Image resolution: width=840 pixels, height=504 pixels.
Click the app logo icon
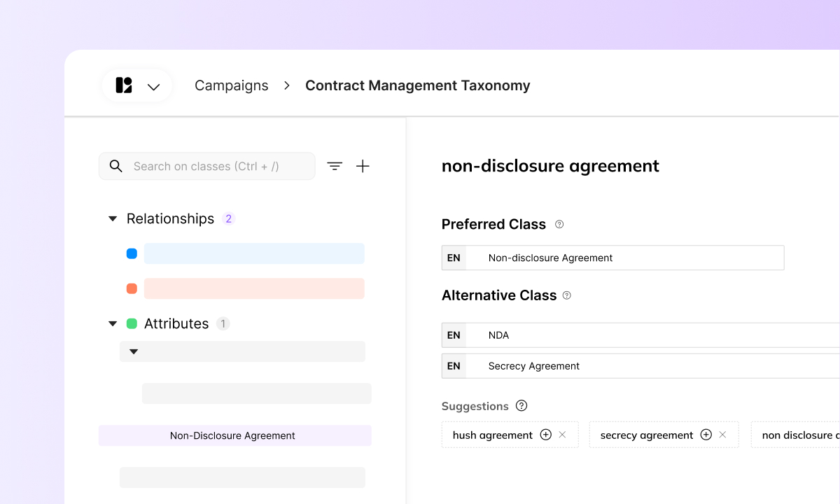[124, 85]
